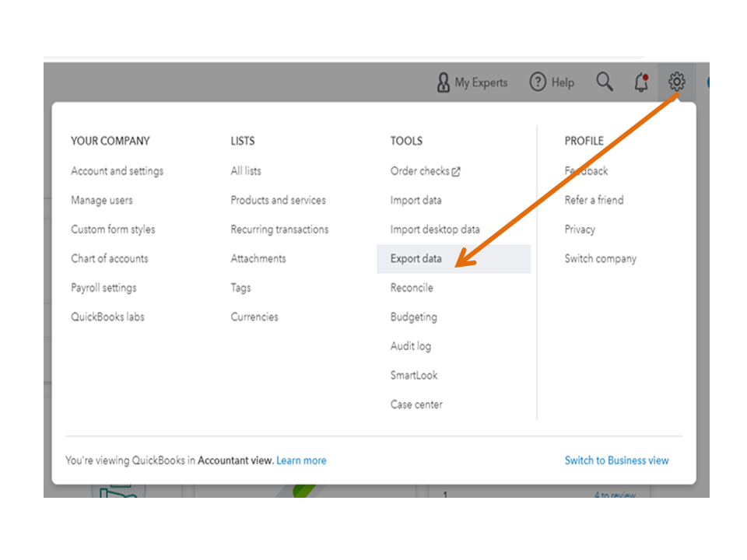Open Recurring transactions
The height and width of the screenshot is (560, 747).
coord(279,229)
